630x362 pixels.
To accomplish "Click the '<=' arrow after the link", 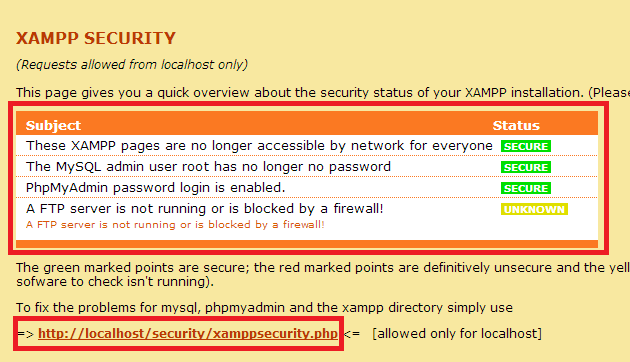I will click(352, 334).
